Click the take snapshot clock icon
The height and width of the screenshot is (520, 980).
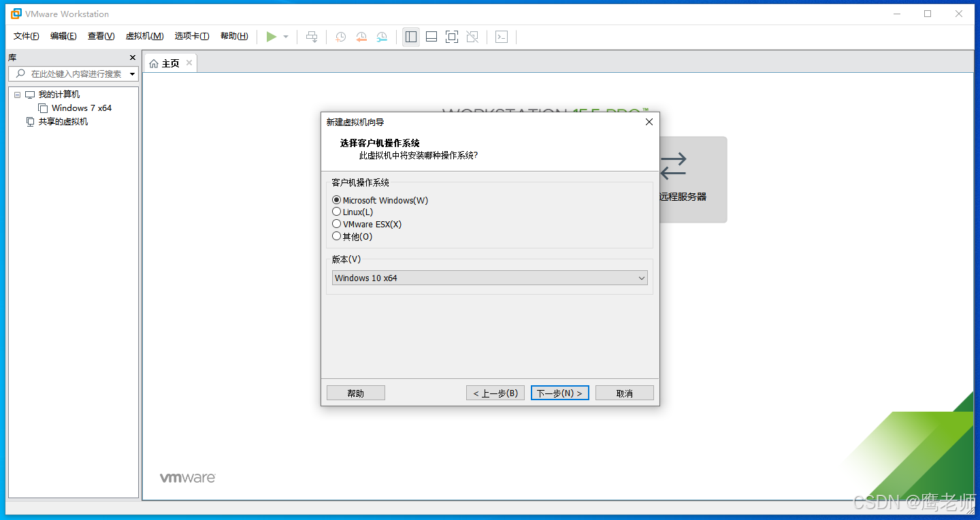click(341, 37)
